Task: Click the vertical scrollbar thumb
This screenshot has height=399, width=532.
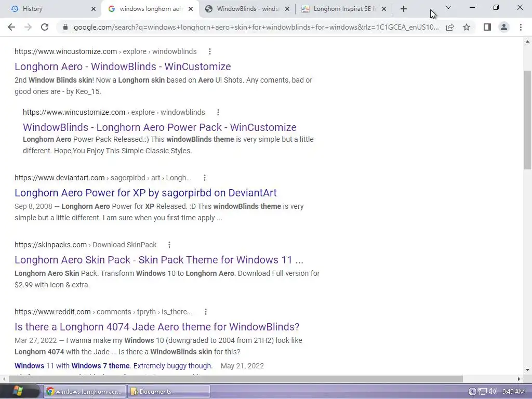Action: click(528, 120)
